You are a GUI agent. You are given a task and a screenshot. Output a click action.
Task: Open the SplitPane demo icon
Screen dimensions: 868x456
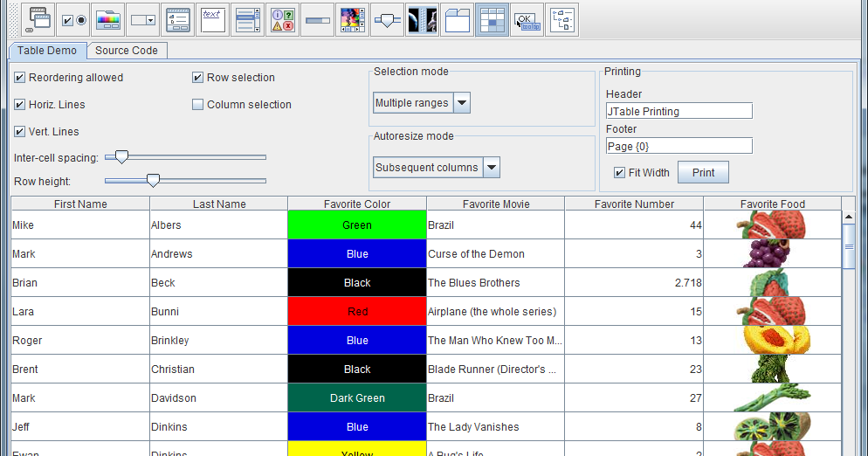(422, 20)
